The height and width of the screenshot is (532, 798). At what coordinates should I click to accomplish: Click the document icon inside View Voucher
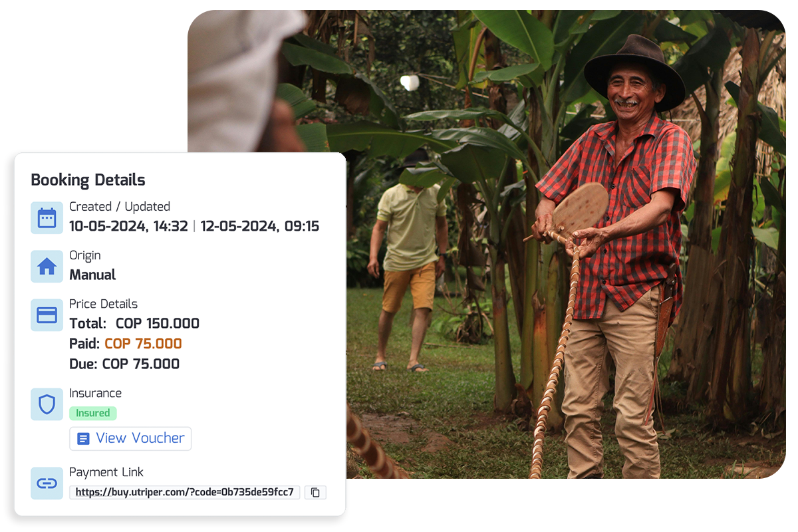coord(83,439)
